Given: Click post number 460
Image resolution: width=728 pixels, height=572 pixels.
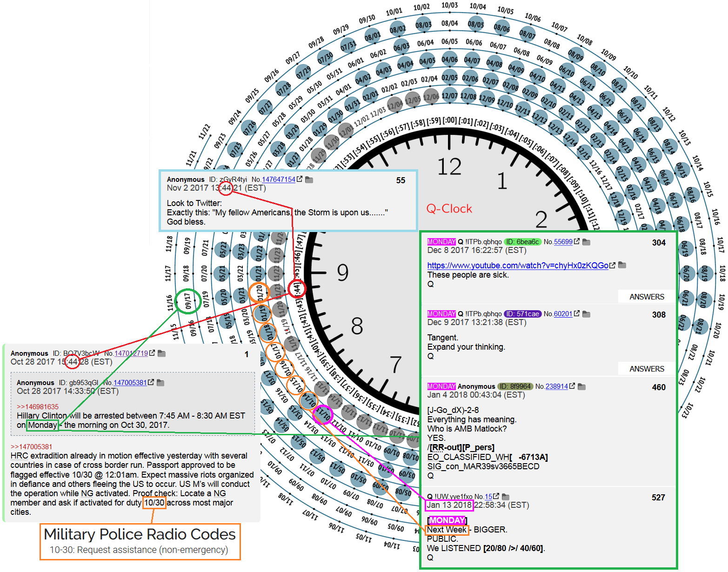Looking at the screenshot, I should click(659, 387).
